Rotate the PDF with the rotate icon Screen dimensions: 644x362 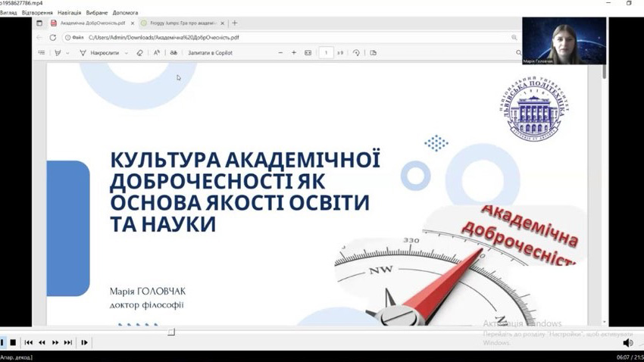[x=356, y=52]
